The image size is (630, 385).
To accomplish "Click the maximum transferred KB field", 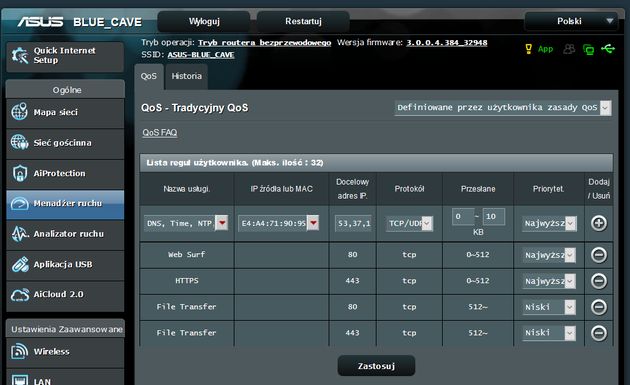I will click(494, 217).
